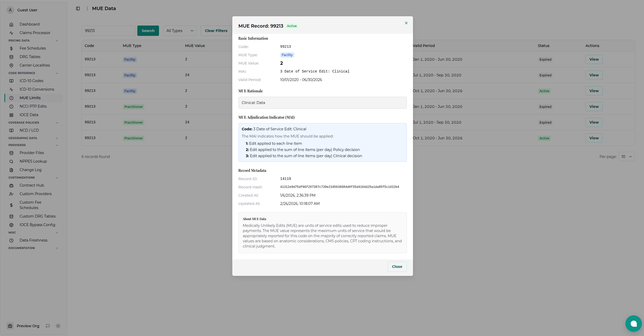Image resolution: width=644 pixels, height=336 pixels.
Task: Collapse the Code Reference section
Action: (33, 73)
